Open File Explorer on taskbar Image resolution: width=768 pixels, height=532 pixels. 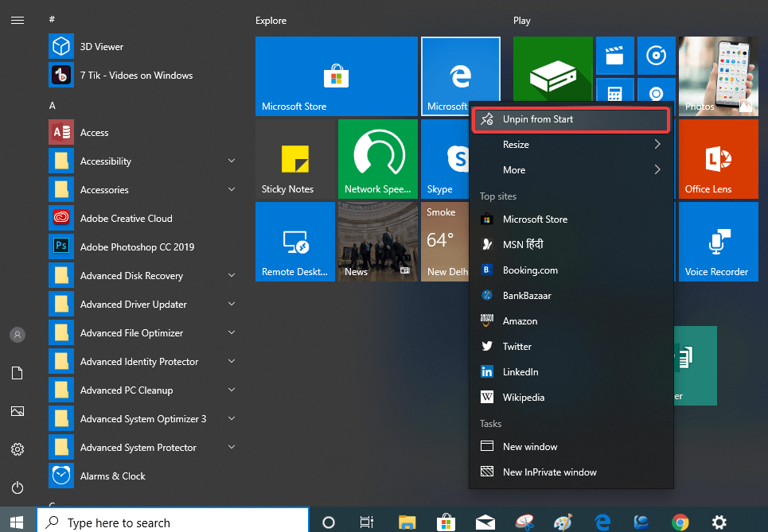coord(407,522)
